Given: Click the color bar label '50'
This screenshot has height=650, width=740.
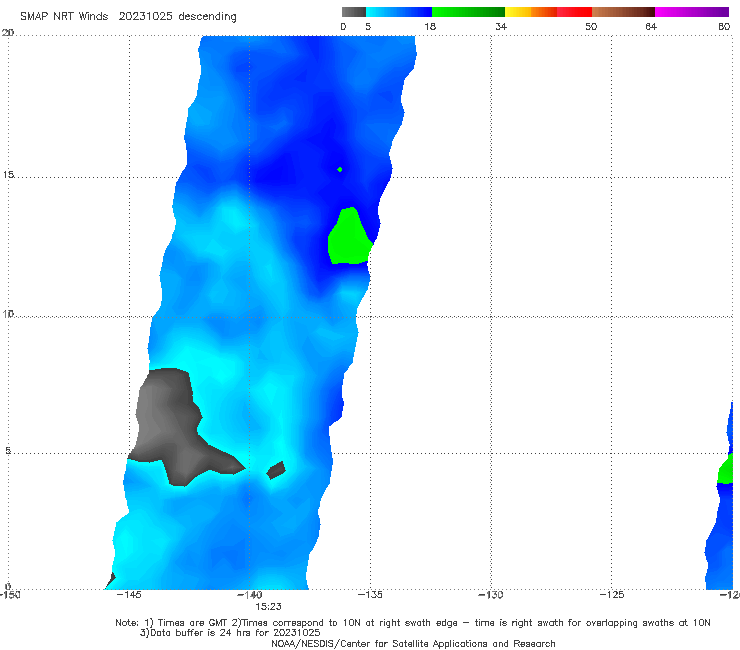Looking at the screenshot, I should (x=591, y=26).
